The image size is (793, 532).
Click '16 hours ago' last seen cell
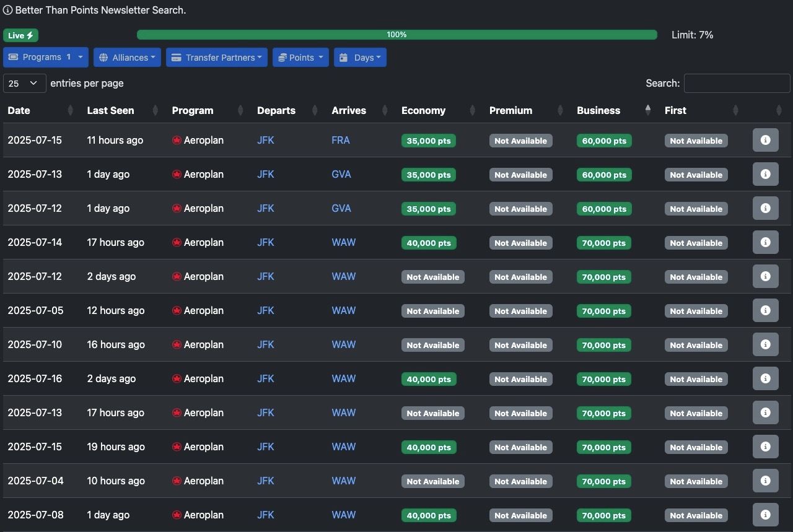click(116, 345)
